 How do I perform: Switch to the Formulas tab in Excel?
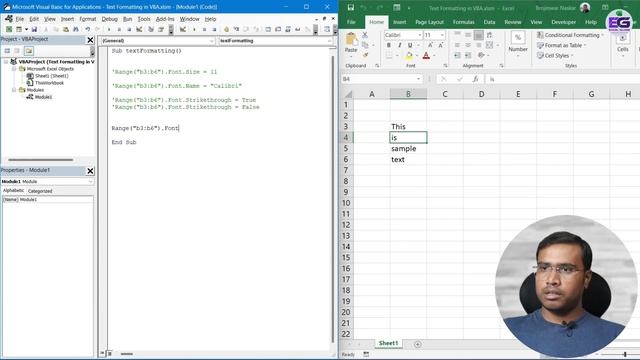pos(463,22)
